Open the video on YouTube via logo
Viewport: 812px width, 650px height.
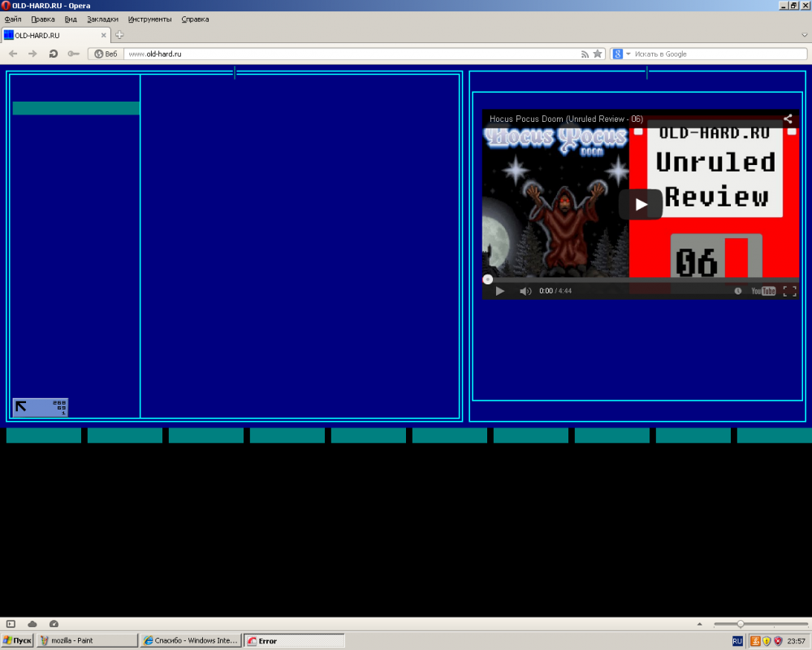763,291
